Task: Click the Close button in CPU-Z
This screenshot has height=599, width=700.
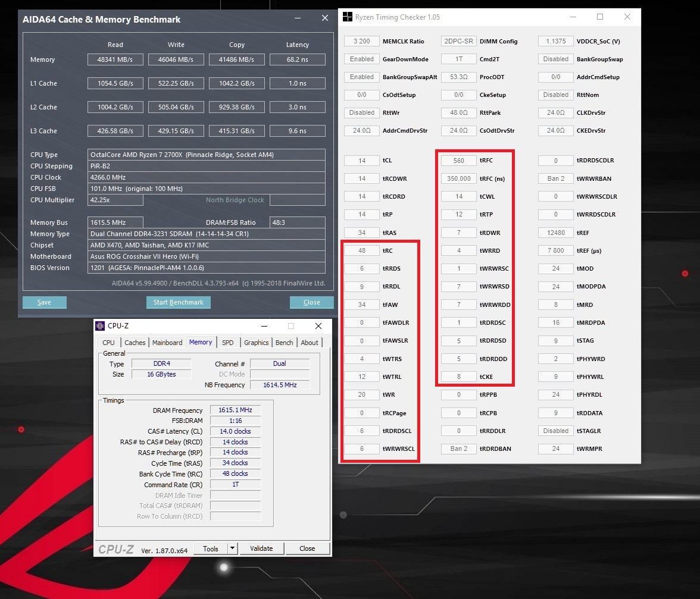Action: coord(307,548)
